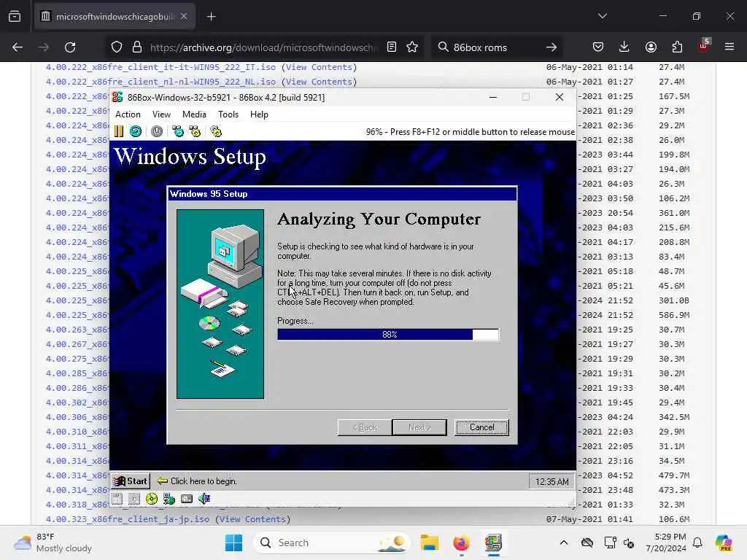
Task: Click the disabled Back button in Setup
Action: tap(365, 427)
